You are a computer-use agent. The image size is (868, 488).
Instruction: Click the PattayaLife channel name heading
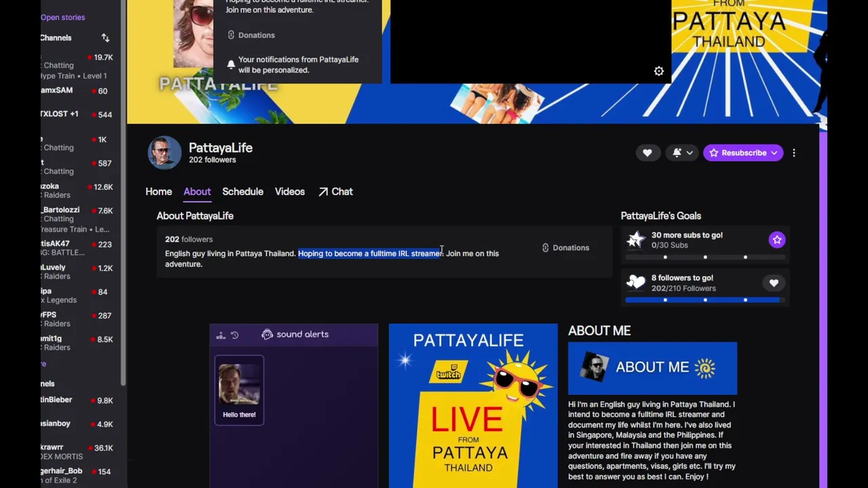coord(220,148)
